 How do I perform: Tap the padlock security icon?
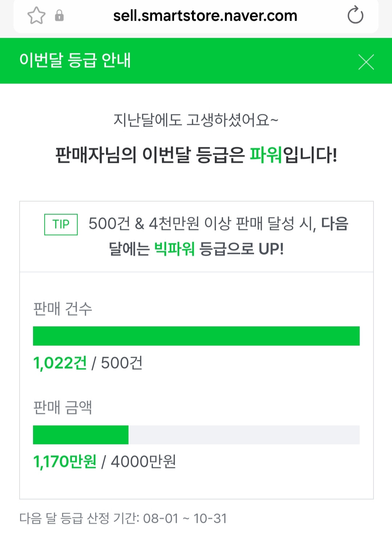[x=59, y=16]
